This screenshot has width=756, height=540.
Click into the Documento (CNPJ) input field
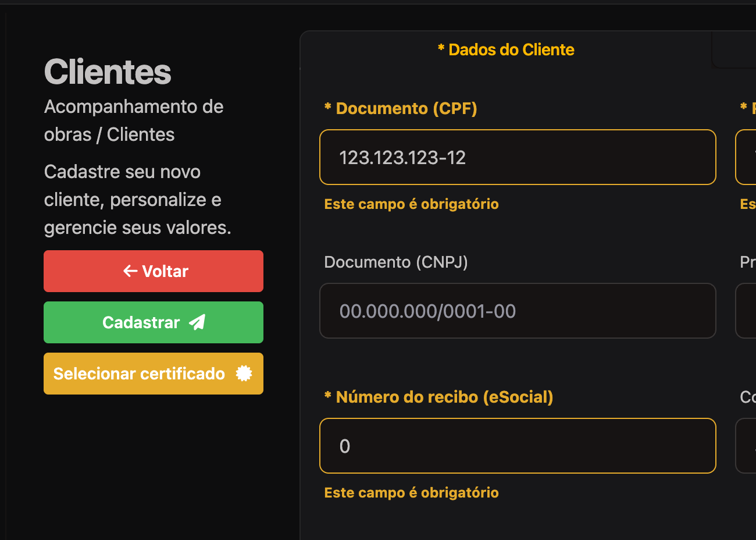click(517, 311)
